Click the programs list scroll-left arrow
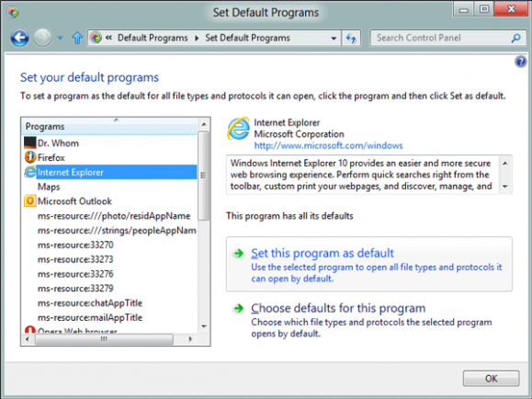This screenshot has width=532, height=399. [28, 339]
